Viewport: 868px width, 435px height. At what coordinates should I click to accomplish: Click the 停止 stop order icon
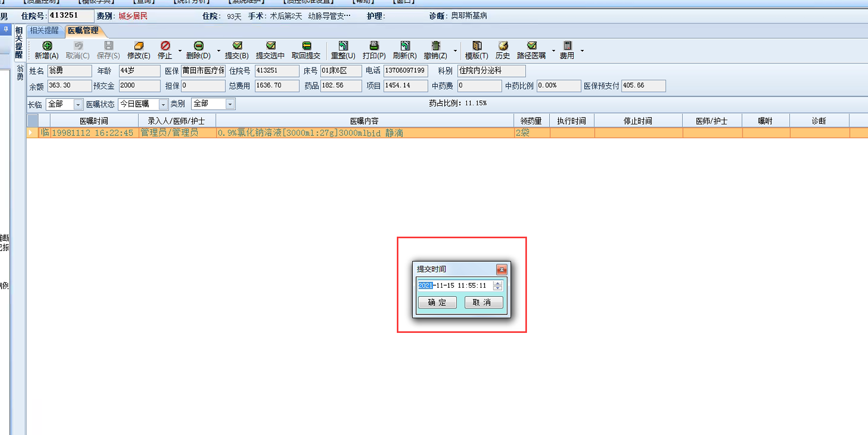(165, 46)
